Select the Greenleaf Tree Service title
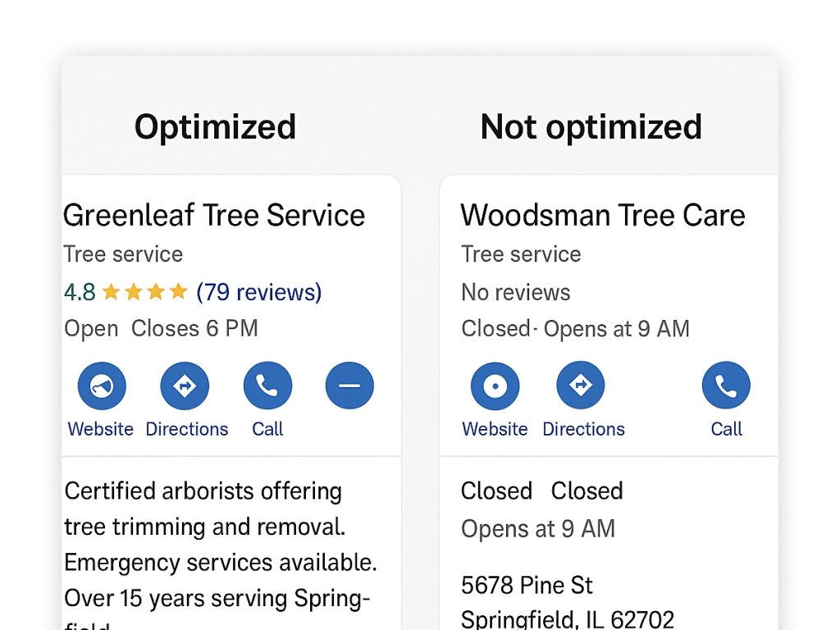Image resolution: width=840 pixels, height=630 pixels. 214,215
